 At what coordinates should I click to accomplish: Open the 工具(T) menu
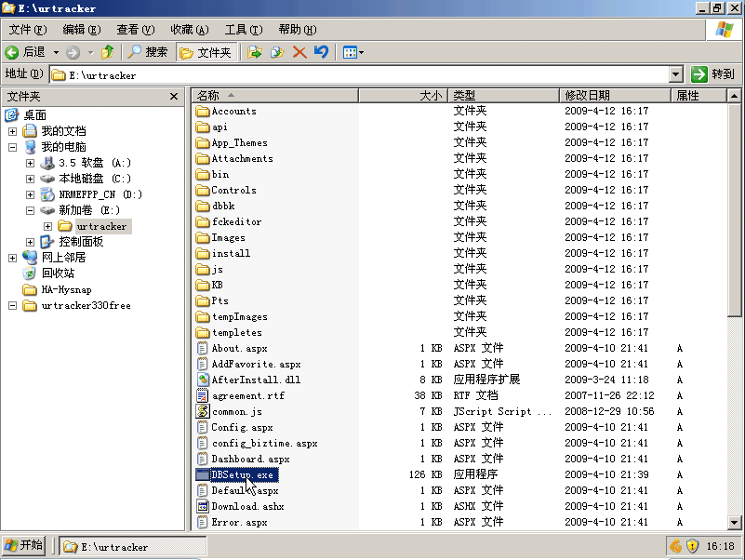[x=244, y=30]
